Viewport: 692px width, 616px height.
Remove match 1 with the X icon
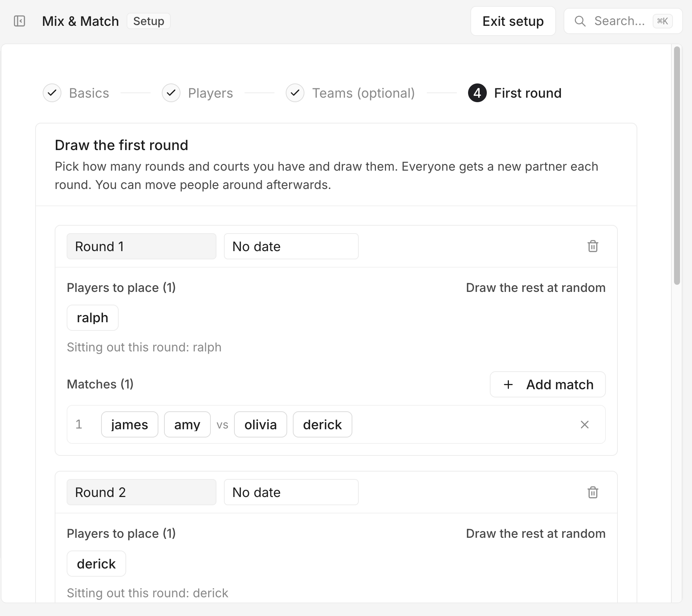pos(585,424)
